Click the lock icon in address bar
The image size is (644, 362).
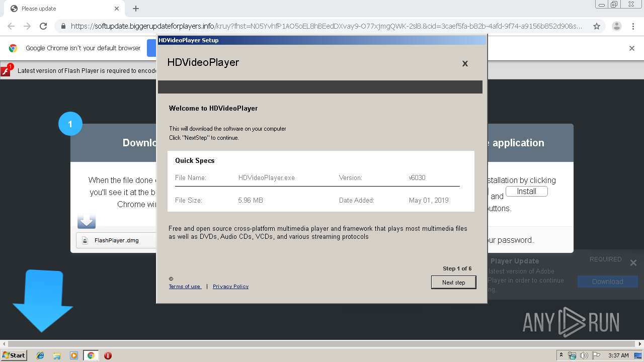click(63, 26)
